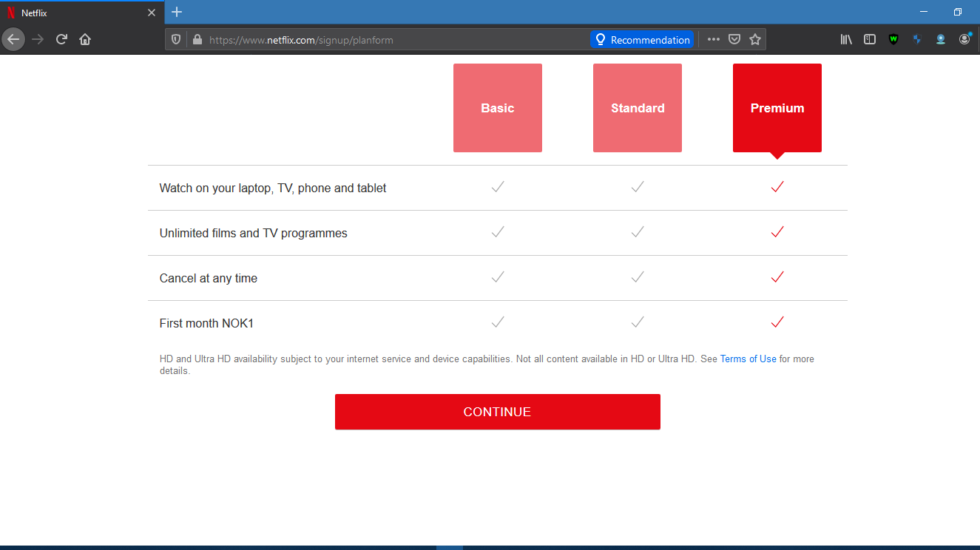Click the blue webcam extension icon
This screenshot has height=550, width=980.
(940, 38)
